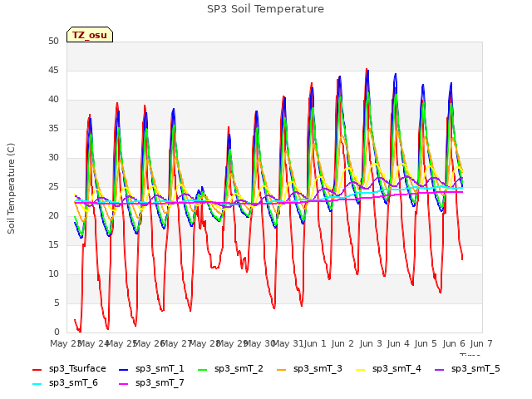Click the sp3_smT_6 legend label
The image size is (532, 399).
coord(73,382)
